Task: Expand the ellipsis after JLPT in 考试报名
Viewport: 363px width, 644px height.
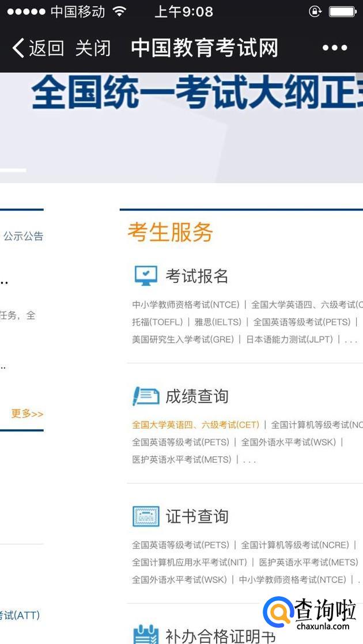Action: (351, 341)
